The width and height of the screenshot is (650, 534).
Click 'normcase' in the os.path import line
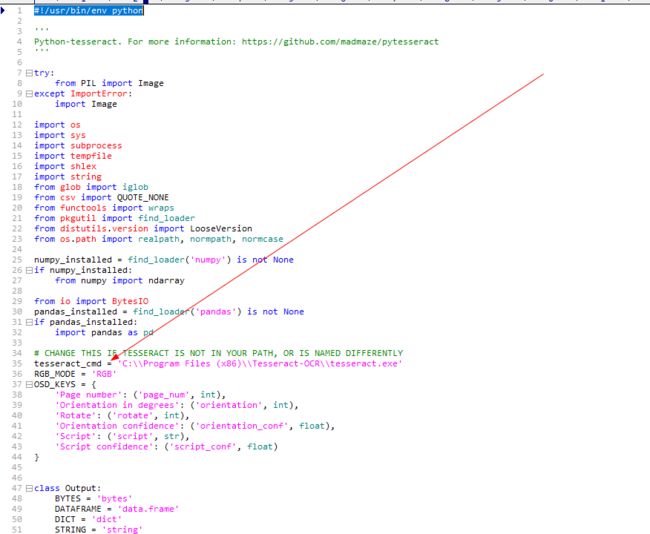pos(262,239)
